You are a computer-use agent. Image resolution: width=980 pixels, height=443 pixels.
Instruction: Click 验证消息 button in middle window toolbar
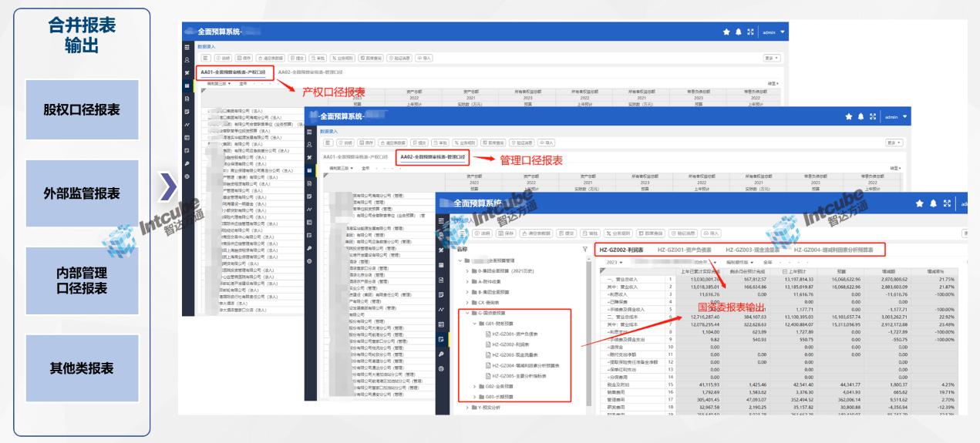coord(521,143)
